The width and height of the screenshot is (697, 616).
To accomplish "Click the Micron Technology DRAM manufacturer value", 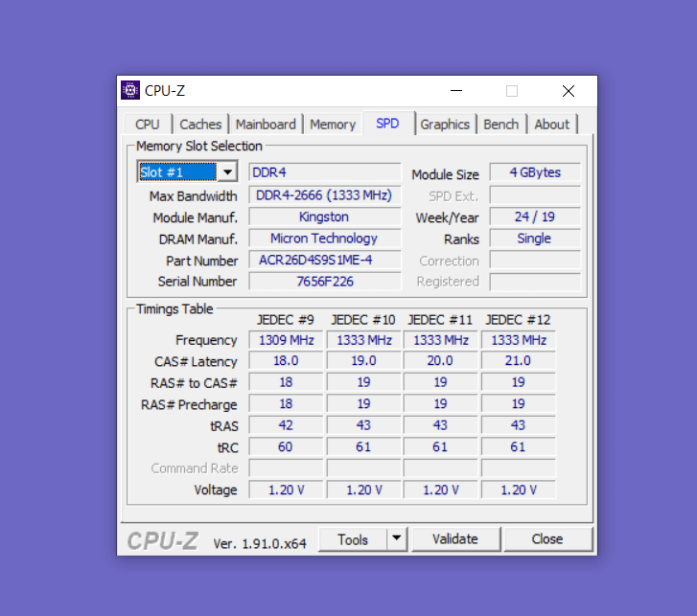I will point(325,239).
